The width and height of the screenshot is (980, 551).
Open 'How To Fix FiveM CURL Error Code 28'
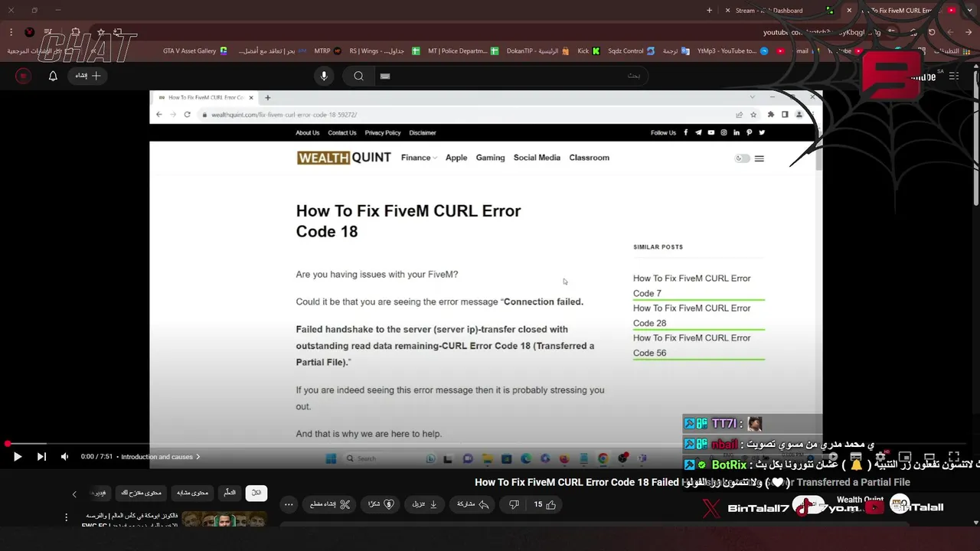pos(692,315)
